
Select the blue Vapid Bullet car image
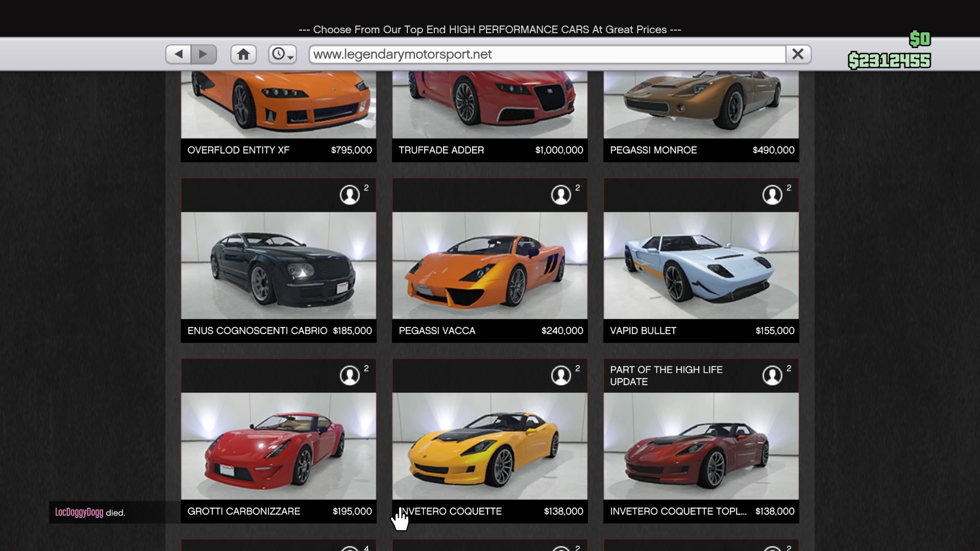(x=701, y=265)
